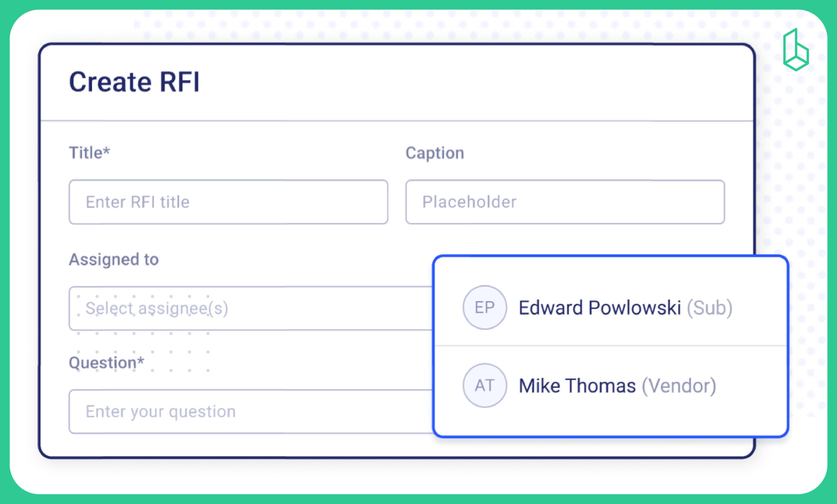Click the Title field label
This screenshot has width=837, height=504.
tap(90, 152)
